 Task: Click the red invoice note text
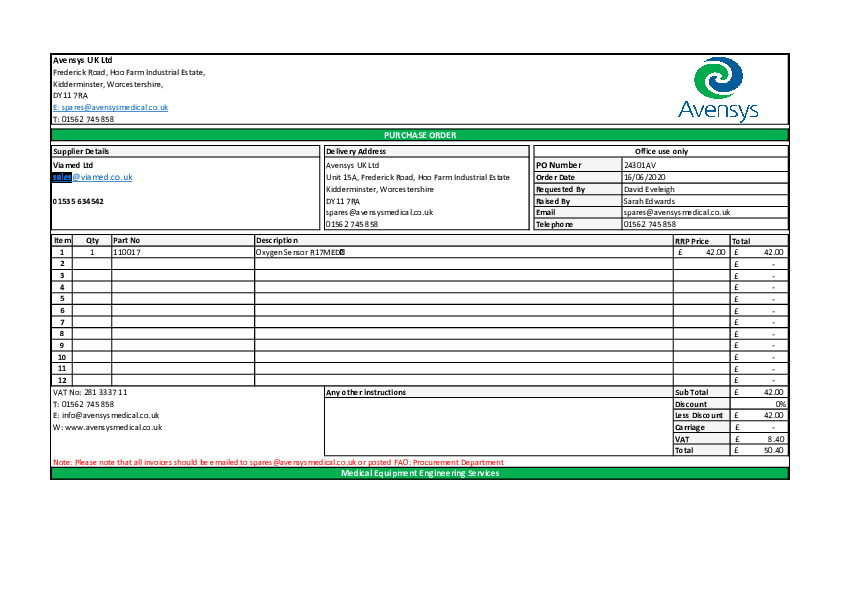tap(278, 462)
